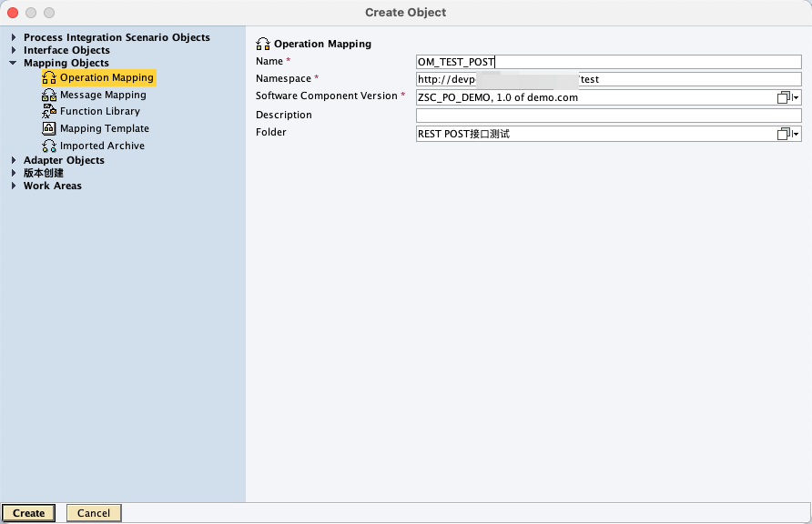Viewport: 812px width, 524px height.
Task: Click the 版本创建 label
Action: 44,173
